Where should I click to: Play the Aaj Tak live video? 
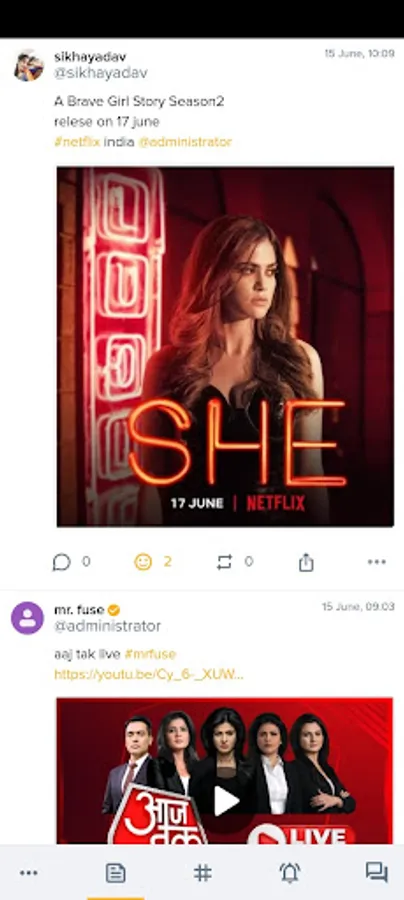point(226,801)
